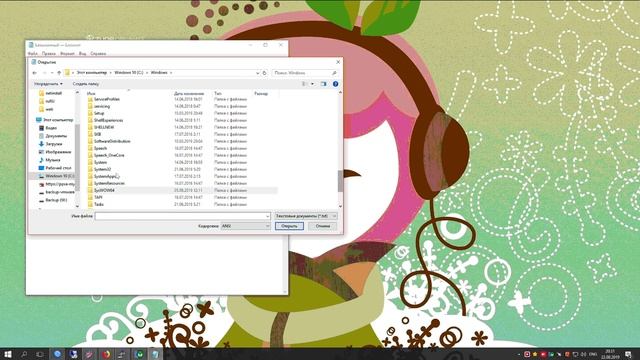640x360 pixels.
Task: Select the System folder
Action: click(x=100, y=162)
